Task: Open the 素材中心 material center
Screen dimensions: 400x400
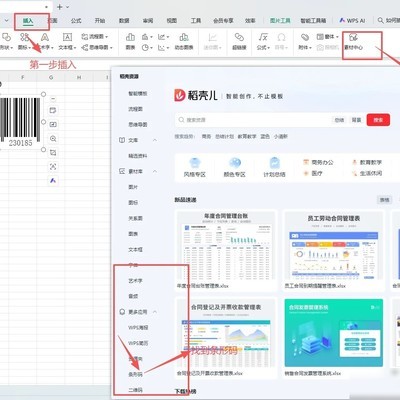Action: 353,41
